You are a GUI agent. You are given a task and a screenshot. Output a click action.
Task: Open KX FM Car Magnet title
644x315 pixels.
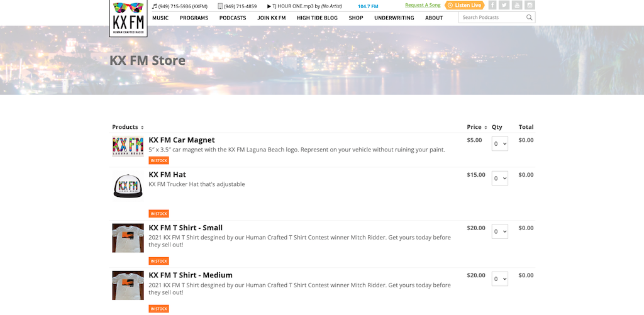click(x=182, y=140)
